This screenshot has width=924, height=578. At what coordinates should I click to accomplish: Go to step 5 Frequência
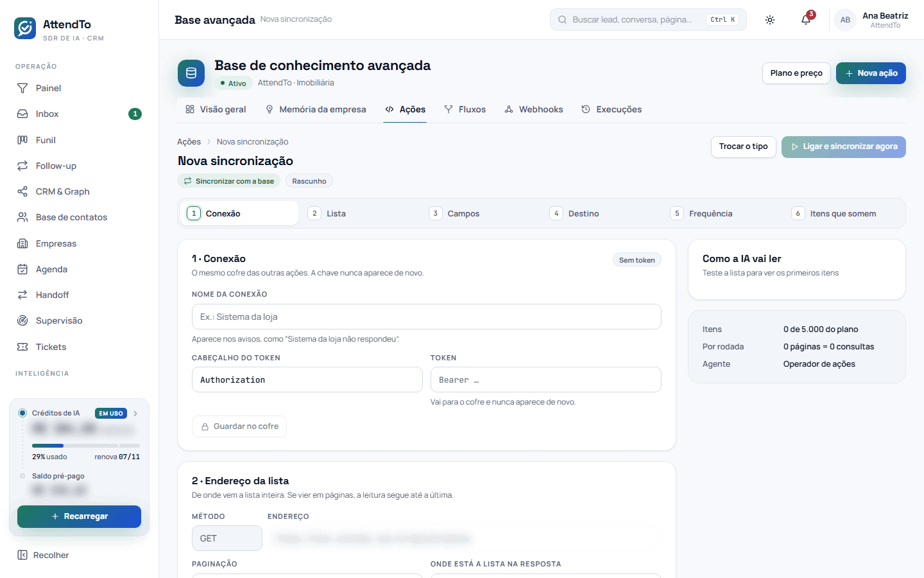click(x=723, y=213)
